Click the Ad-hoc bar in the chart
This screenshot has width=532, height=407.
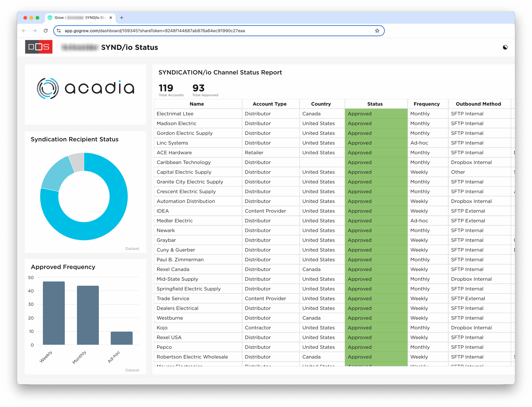pos(122,338)
